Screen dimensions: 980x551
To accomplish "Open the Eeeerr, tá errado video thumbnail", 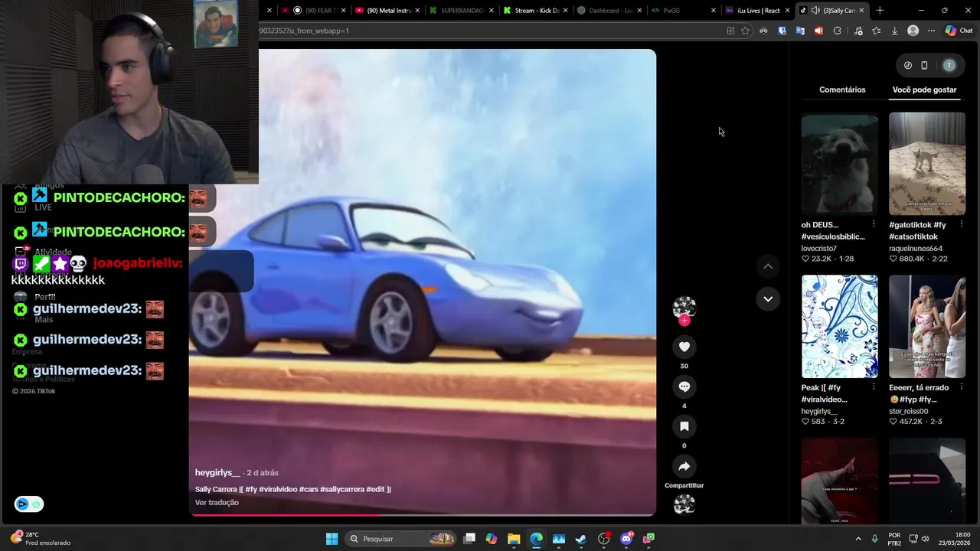I will point(927,326).
